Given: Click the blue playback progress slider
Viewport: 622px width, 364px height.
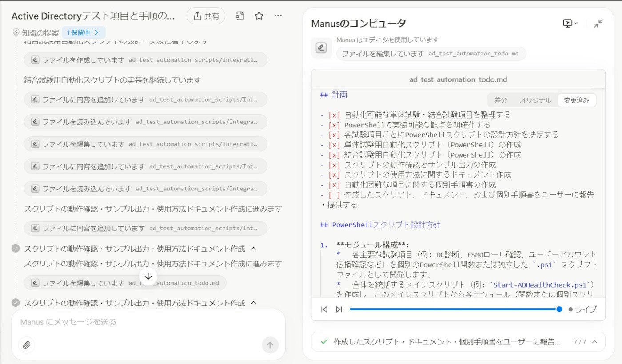Looking at the screenshot, I should point(454,309).
